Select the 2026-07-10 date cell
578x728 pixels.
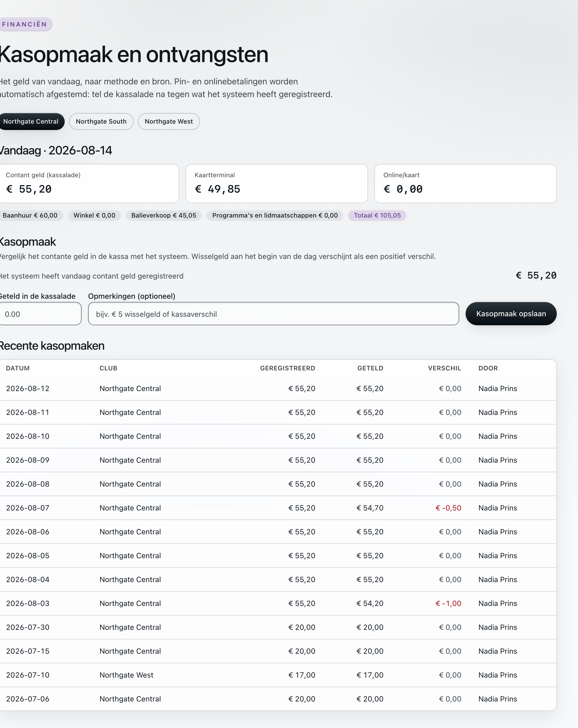(x=28, y=675)
